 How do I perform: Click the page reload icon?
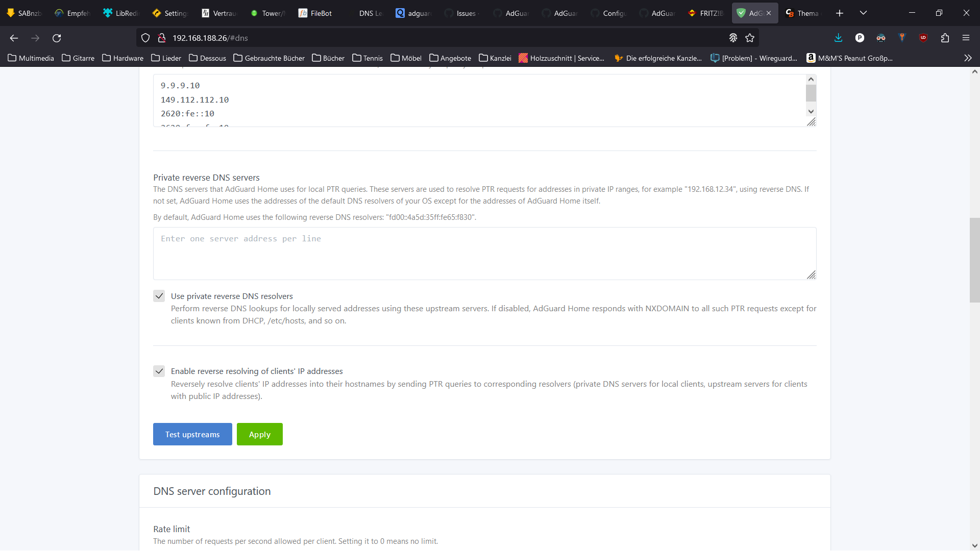tap(57, 38)
